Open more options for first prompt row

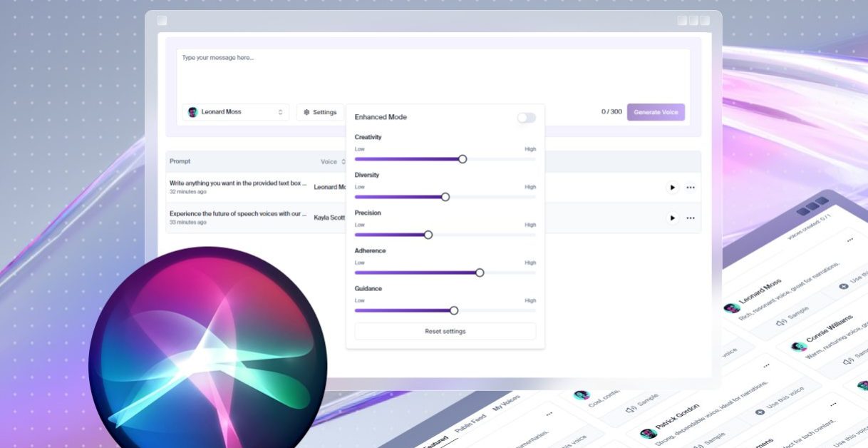coord(691,188)
